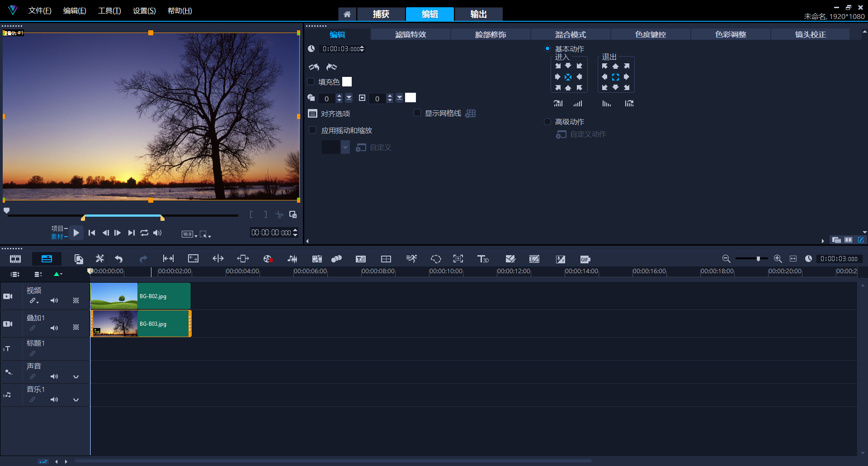Mute the 音乐1 track speaker
This screenshot has width=868, height=466.
coord(54,399)
